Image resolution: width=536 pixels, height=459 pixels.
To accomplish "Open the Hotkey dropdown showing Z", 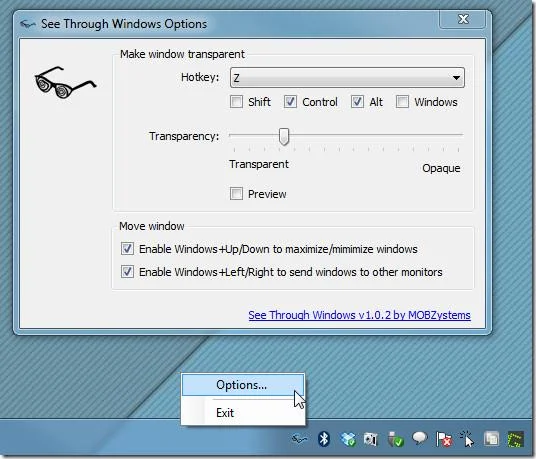I will pyautogui.click(x=347, y=78).
